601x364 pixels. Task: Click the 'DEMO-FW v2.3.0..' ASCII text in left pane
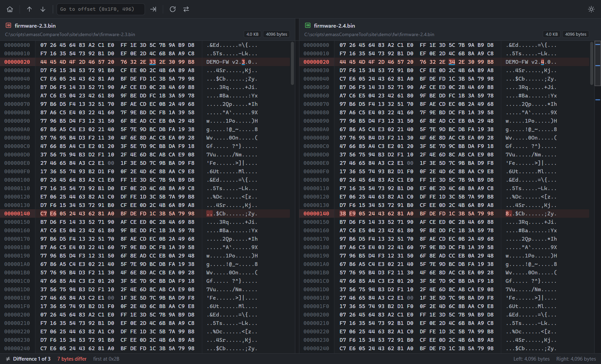[x=232, y=62]
